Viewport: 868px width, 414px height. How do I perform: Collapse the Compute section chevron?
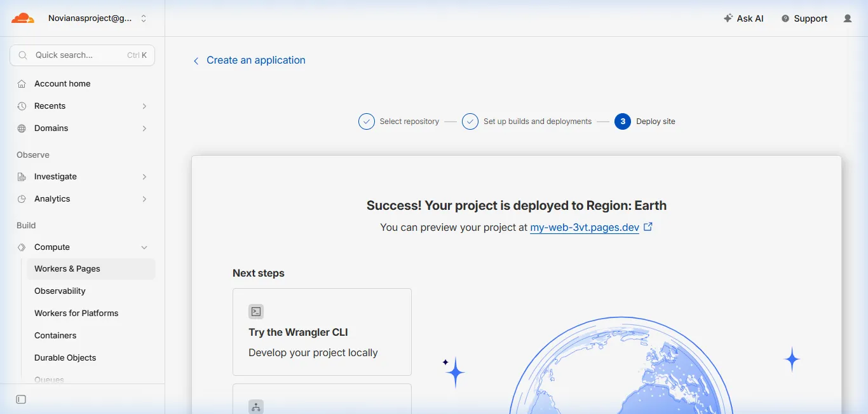[x=144, y=247]
